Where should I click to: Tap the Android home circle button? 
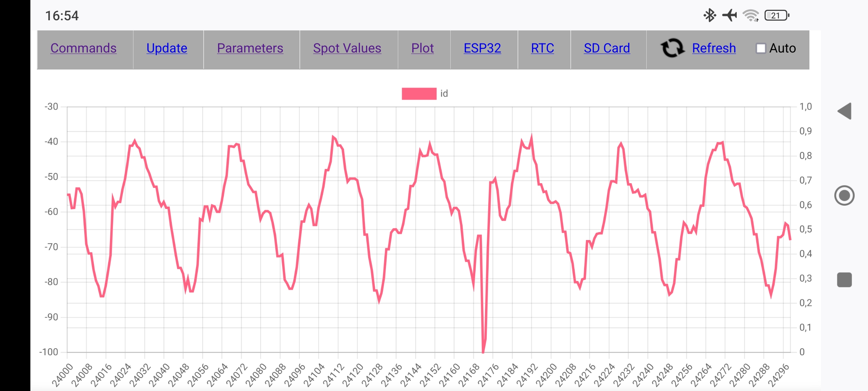pos(844,195)
